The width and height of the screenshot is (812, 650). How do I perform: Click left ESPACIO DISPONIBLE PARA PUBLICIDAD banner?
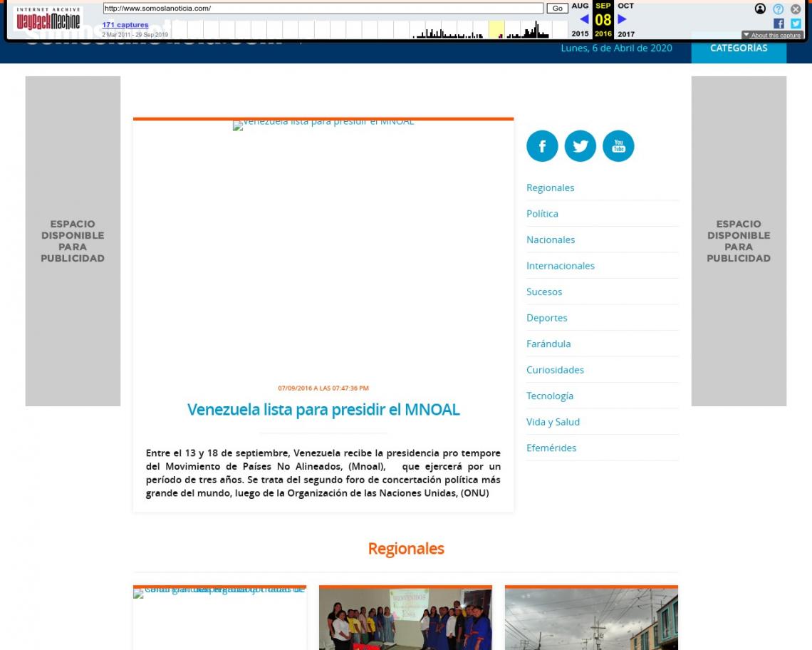[73, 241]
